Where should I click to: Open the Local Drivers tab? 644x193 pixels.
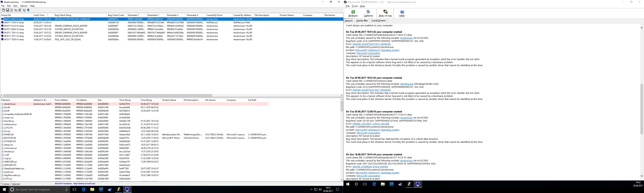click(378, 21)
